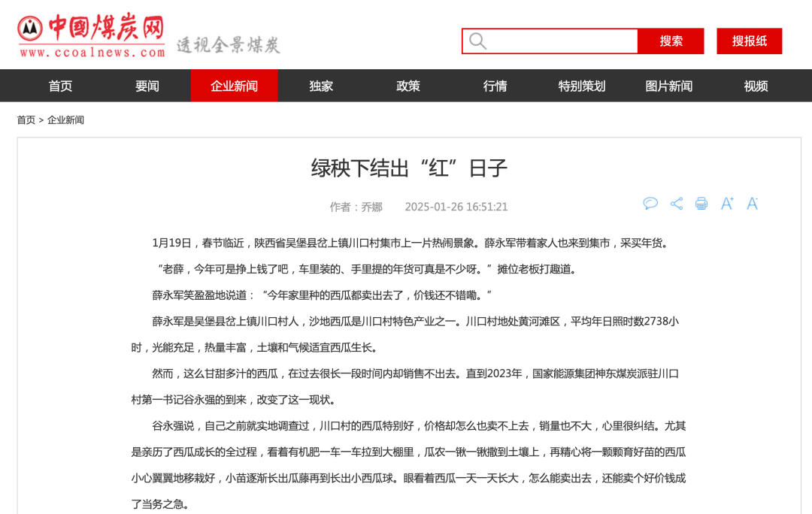
Task: Click the 中国煤炭网 site logo
Action: (91, 36)
